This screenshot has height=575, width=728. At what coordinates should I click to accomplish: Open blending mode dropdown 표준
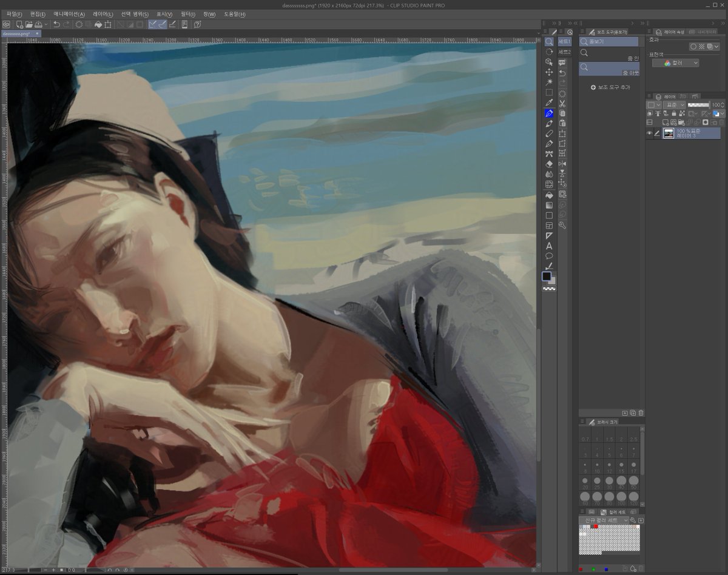click(674, 105)
